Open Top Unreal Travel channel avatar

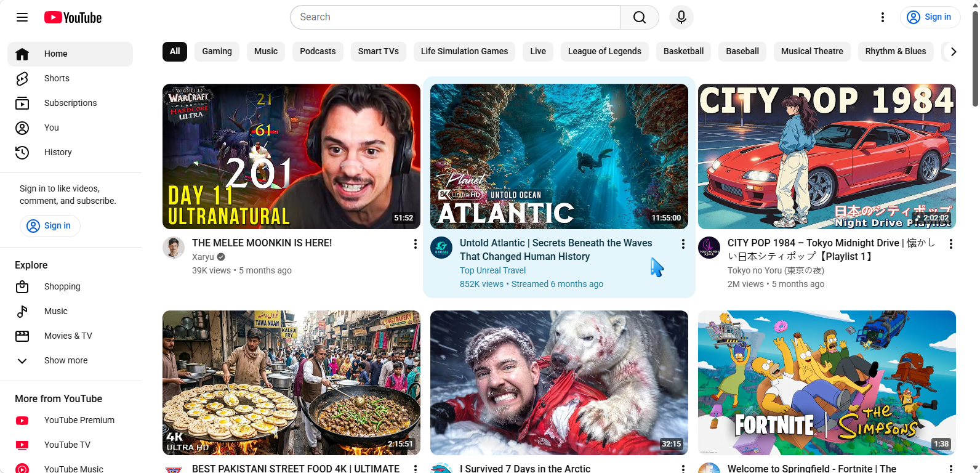click(x=441, y=248)
